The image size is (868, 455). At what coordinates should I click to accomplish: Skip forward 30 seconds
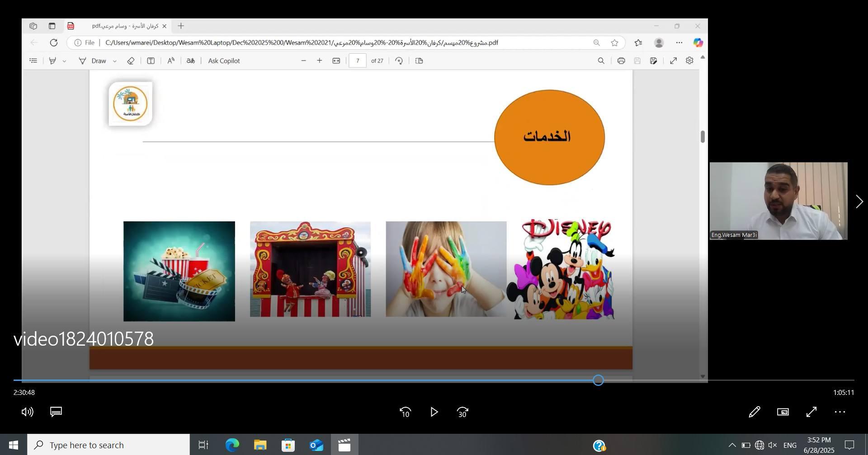point(462,412)
